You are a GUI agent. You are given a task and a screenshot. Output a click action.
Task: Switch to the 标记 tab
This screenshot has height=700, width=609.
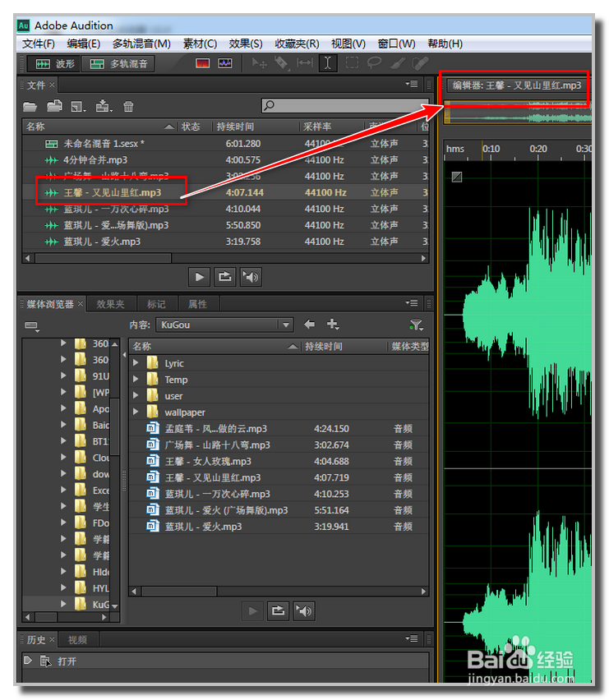click(x=156, y=304)
